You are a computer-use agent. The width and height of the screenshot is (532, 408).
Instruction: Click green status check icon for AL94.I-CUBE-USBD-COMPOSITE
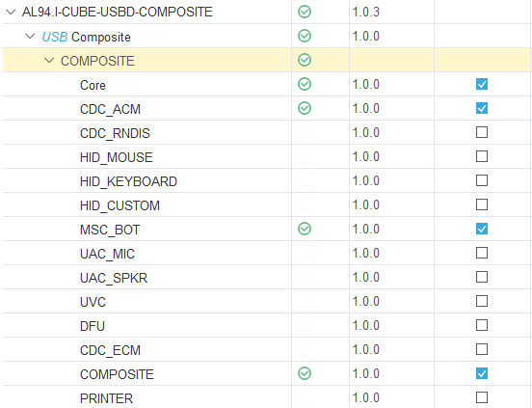pyautogui.click(x=305, y=12)
